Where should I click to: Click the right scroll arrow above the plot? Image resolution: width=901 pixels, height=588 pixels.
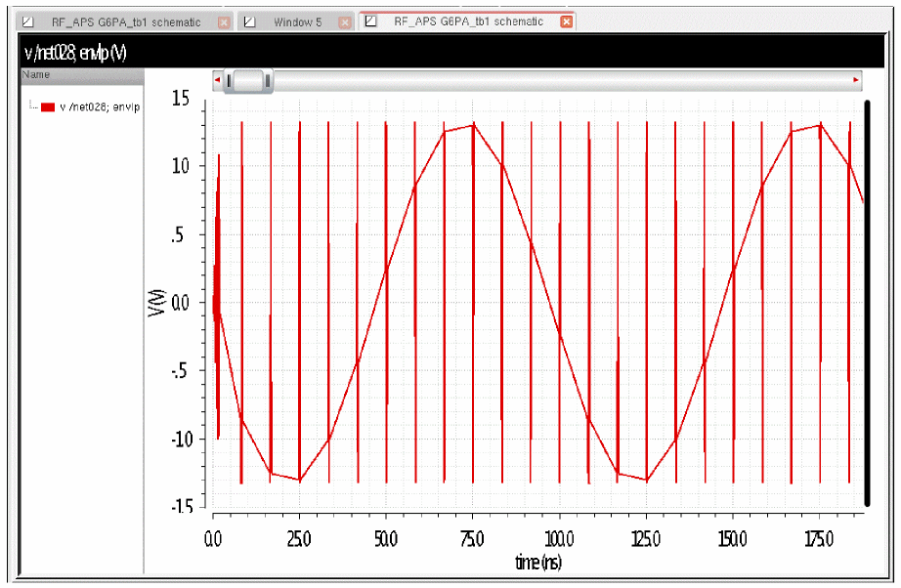(x=856, y=80)
